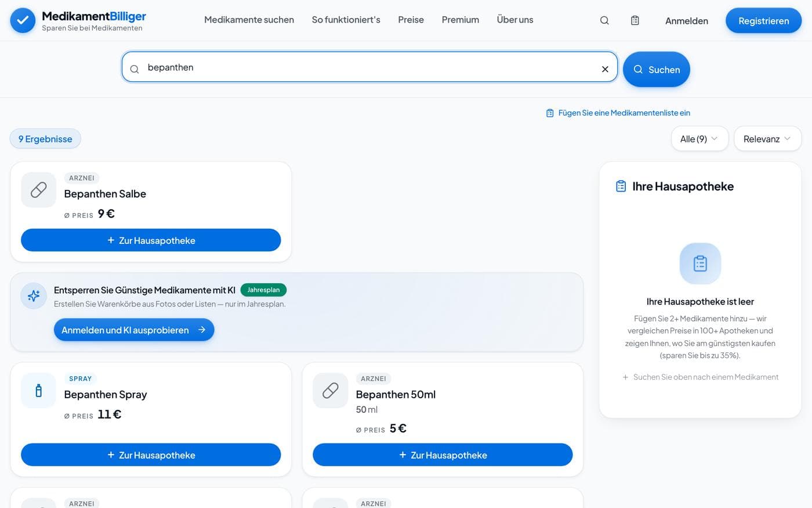The height and width of the screenshot is (508, 812).
Task: Click the Sparen Sie bei Medikamenten tagline
Action: pos(92,28)
